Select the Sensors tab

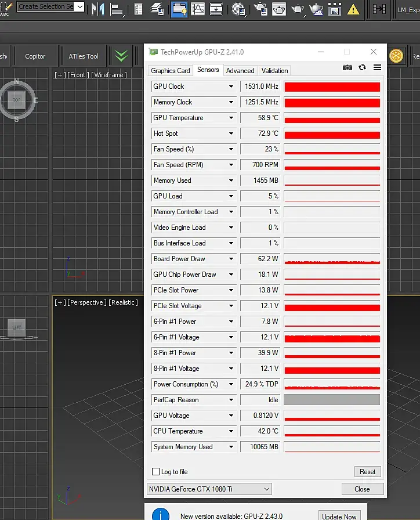208,70
